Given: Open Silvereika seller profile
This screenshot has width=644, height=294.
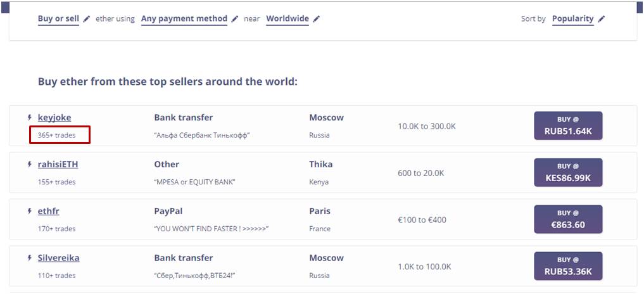Looking at the screenshot, I should 59,259.
